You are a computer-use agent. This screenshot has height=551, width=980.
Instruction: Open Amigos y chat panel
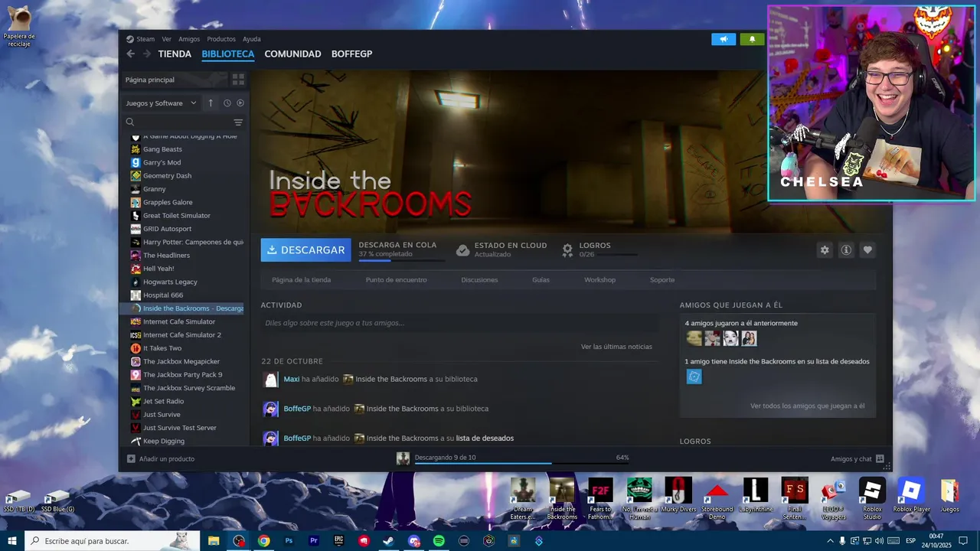coord(857,458)
